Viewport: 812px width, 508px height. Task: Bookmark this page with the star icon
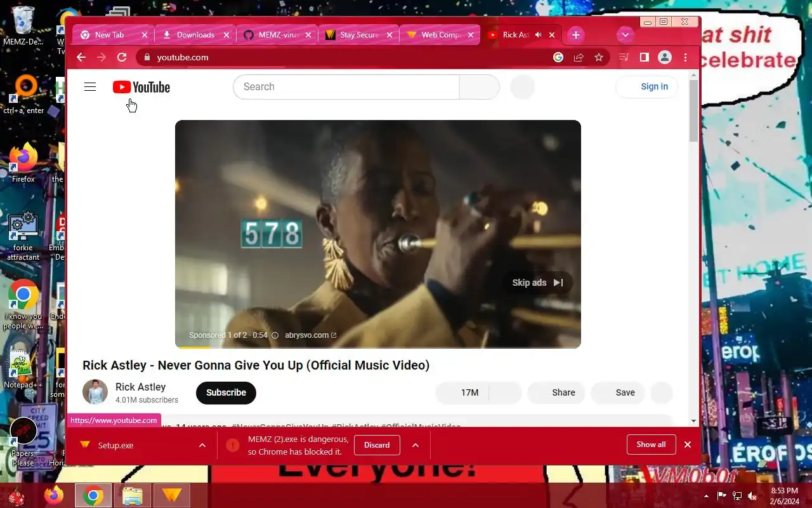pyautogui.click(x=599, y=57)
